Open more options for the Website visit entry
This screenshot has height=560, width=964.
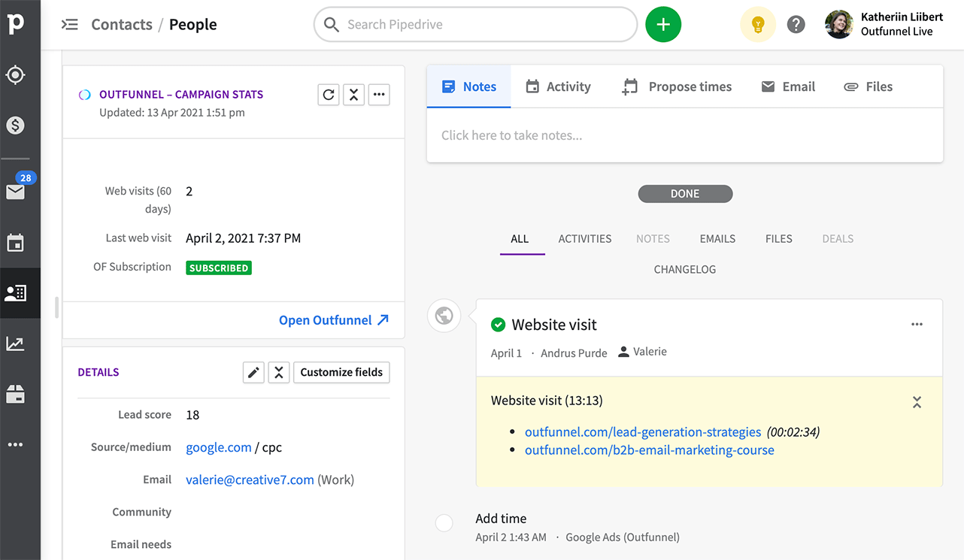pos(917,324)
